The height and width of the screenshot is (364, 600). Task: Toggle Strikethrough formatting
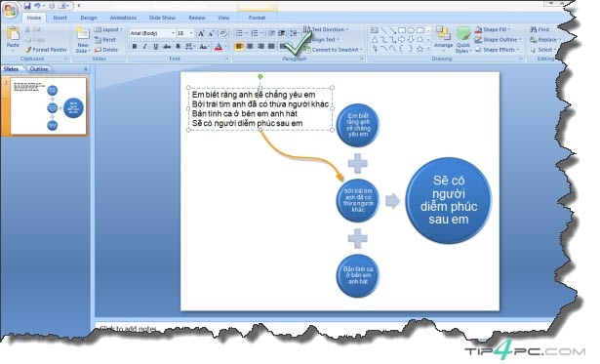click(x=167, y=46)
